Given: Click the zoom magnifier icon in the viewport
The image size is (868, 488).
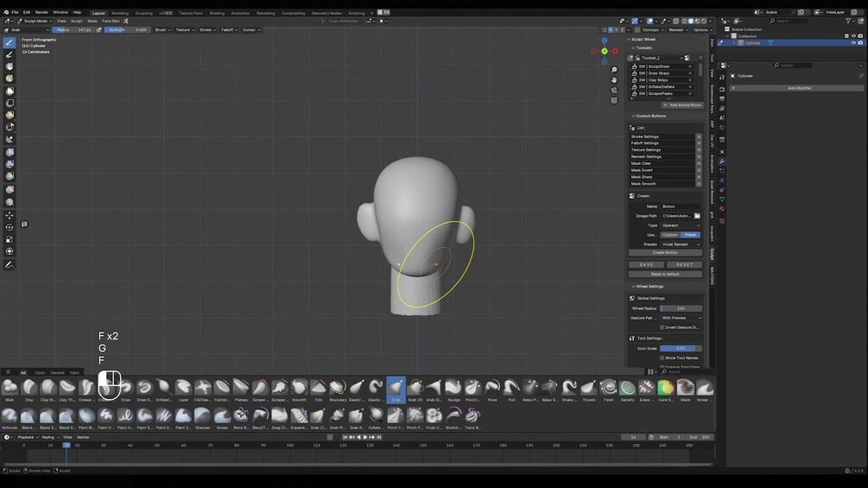Looking at the screenshot, I should coord(614,70).
